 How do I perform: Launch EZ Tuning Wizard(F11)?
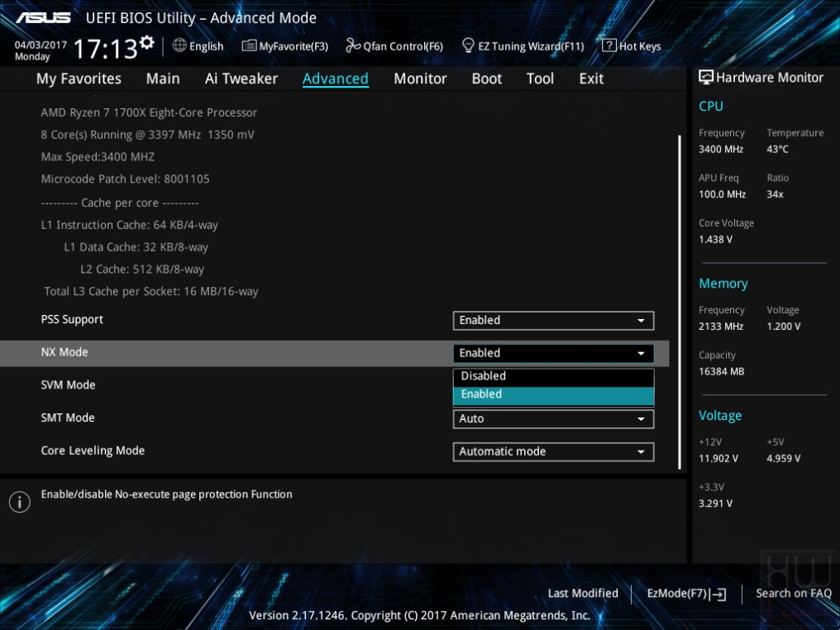pos(523,46)
